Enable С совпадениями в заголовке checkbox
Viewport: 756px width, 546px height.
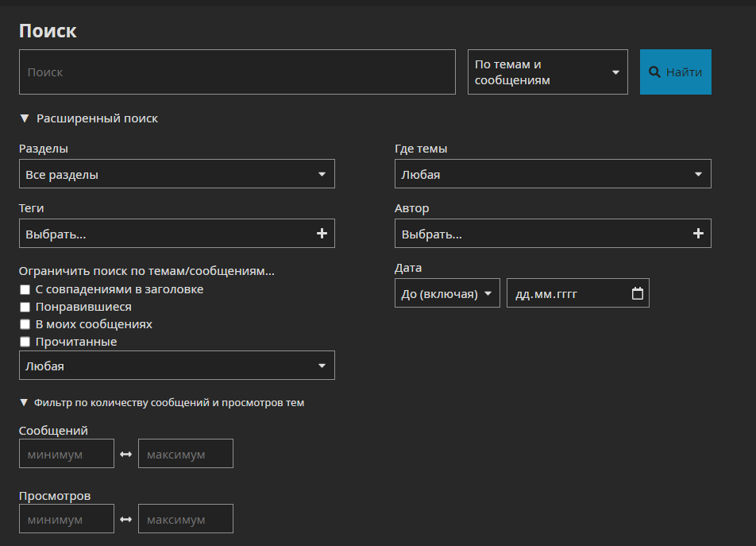pyautogui.click(x=25, y=290)
